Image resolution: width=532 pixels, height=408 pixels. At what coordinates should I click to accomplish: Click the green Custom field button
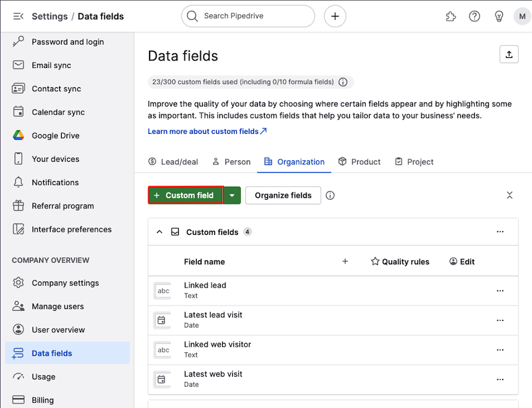[x=186, y=195]
